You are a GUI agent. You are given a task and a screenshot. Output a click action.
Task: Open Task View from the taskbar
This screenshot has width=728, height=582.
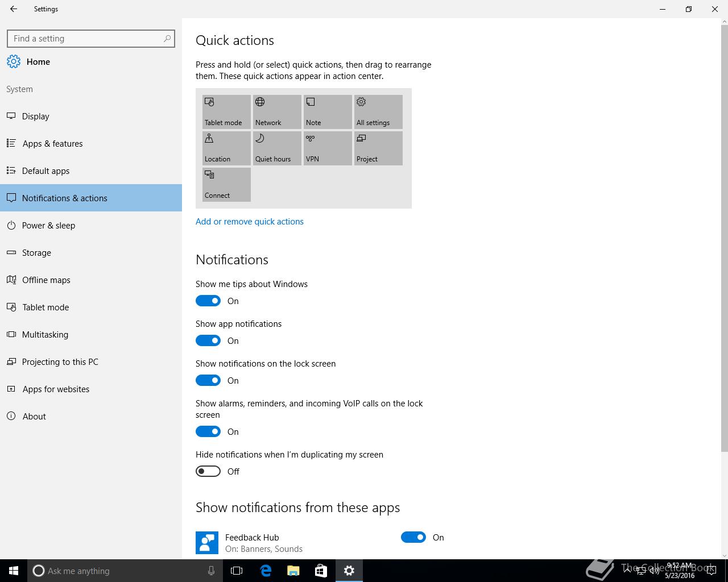tap(237, 571)
